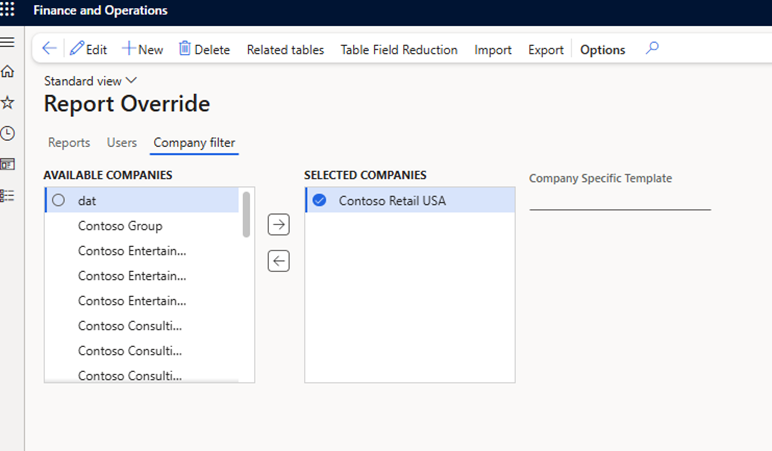The width and height of the screenshot is (772, 451).
Task: Open Recent clock icon in sidebar
Action: (8, 133)
